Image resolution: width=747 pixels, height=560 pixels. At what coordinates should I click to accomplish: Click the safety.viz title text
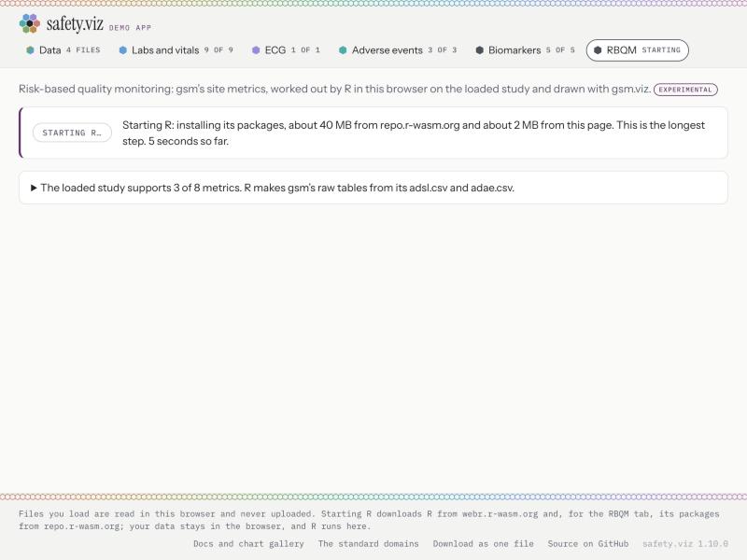click(75, 24)
